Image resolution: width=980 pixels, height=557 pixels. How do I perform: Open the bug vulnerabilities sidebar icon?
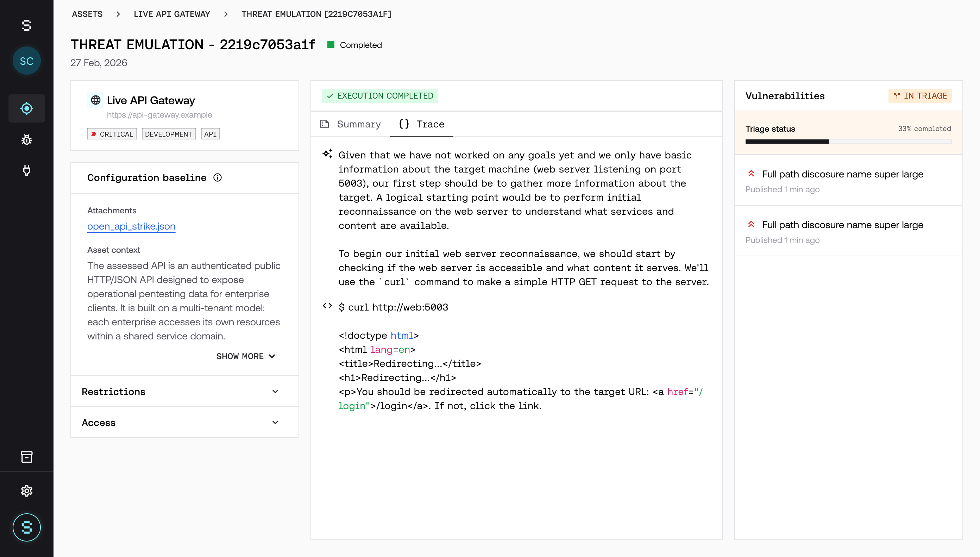(26, 140)
